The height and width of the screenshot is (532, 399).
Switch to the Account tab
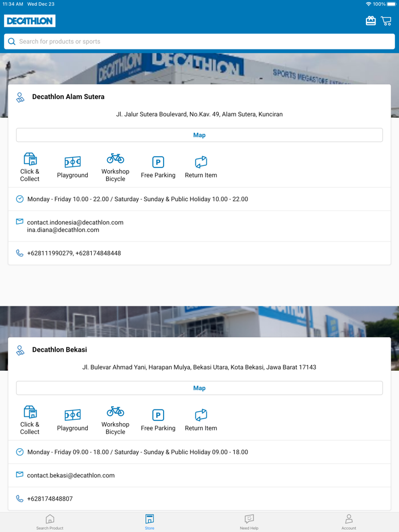349,522
